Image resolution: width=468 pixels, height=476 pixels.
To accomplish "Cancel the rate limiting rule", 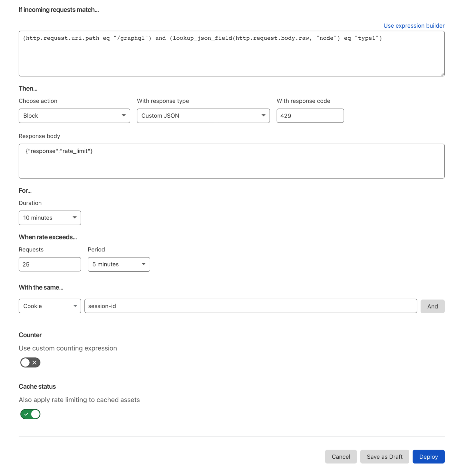I will point(341,457).
